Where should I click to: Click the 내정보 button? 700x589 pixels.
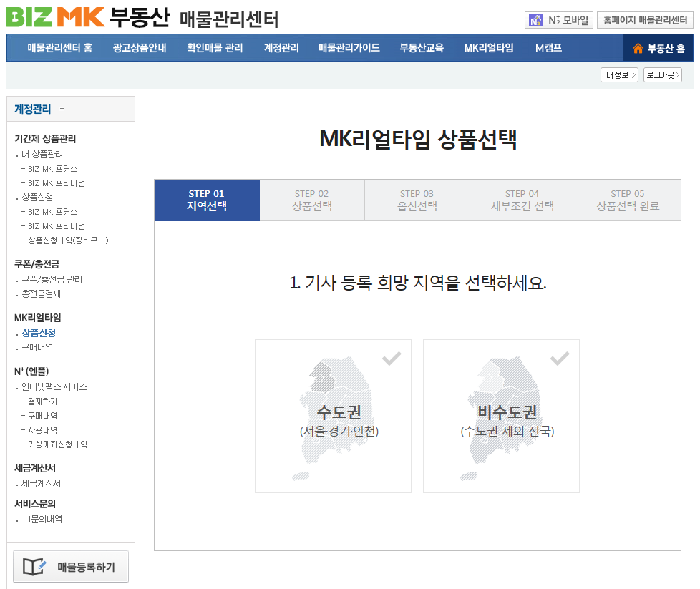[619, 75]
